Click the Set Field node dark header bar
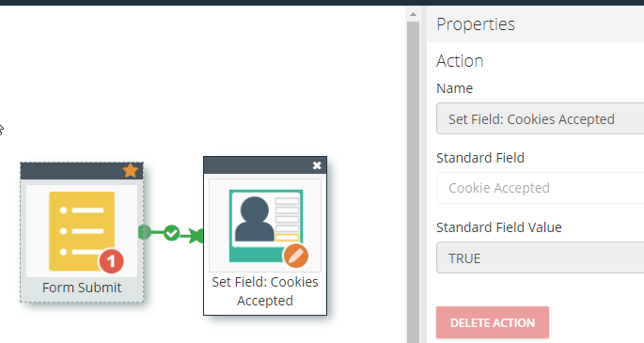This screenshot has height=343, width=644. click(x=265, y=165)
